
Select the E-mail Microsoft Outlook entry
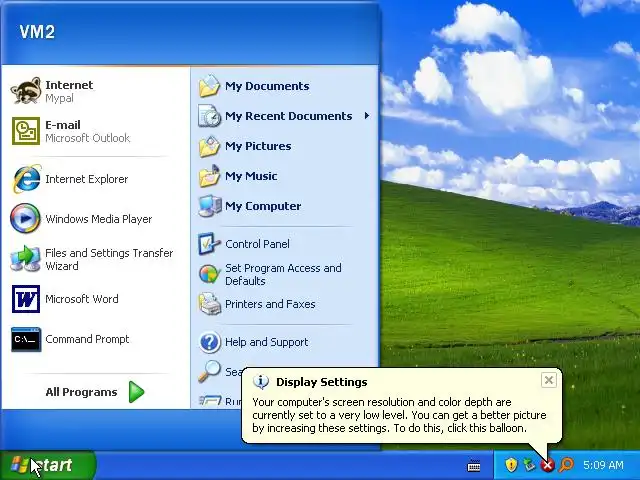coord(95,131)
